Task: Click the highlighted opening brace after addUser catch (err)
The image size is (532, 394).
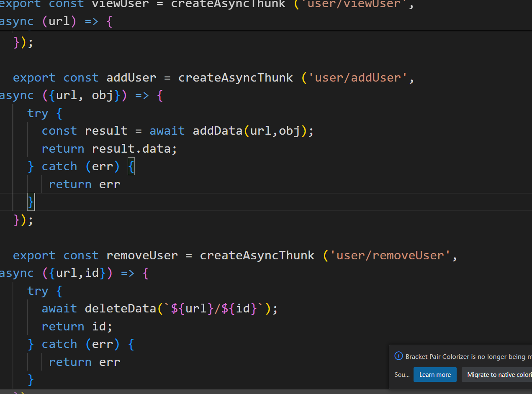Action: [x=131, y=167]
